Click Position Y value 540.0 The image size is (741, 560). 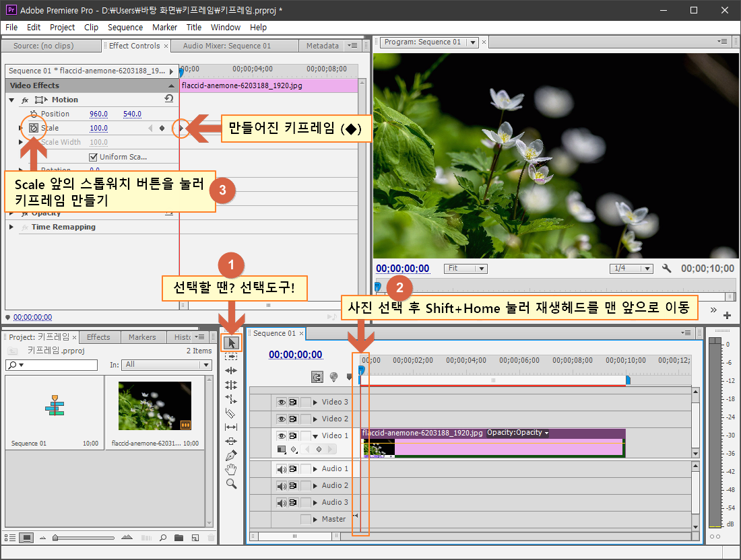coord(132,114)
